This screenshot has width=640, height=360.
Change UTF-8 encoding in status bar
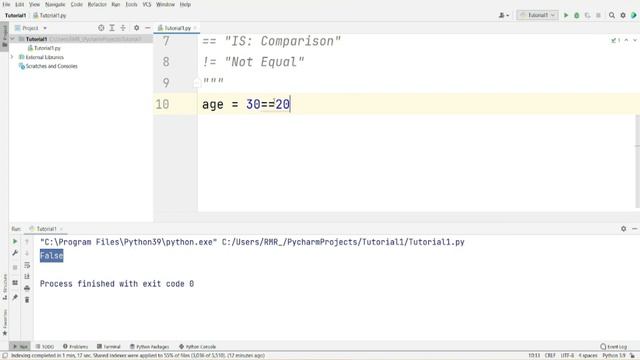[x=567, y=356]
